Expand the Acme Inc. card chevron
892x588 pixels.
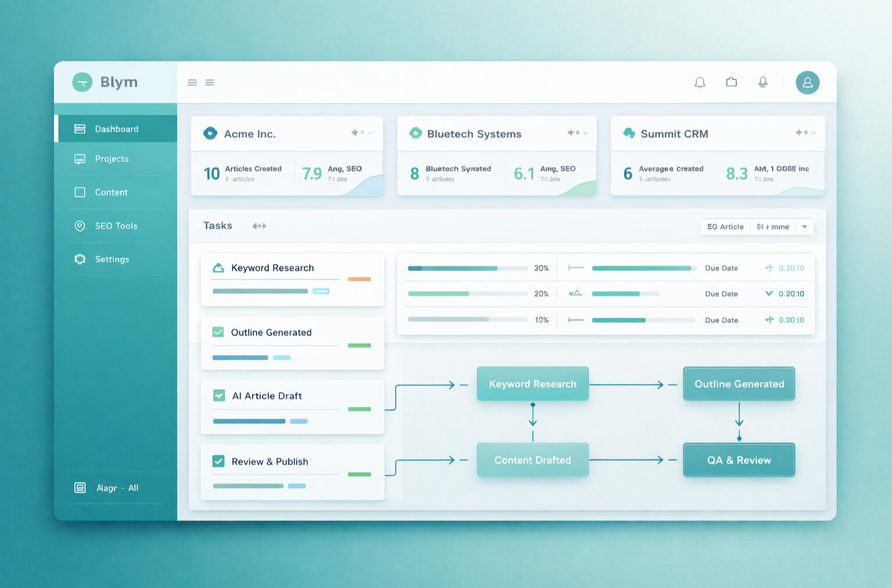[371, 133]
